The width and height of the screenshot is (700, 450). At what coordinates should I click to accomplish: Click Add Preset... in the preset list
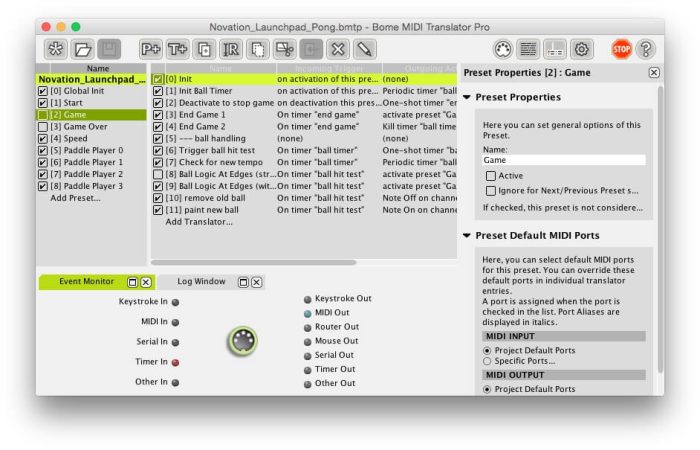click(x=75, y=198)
